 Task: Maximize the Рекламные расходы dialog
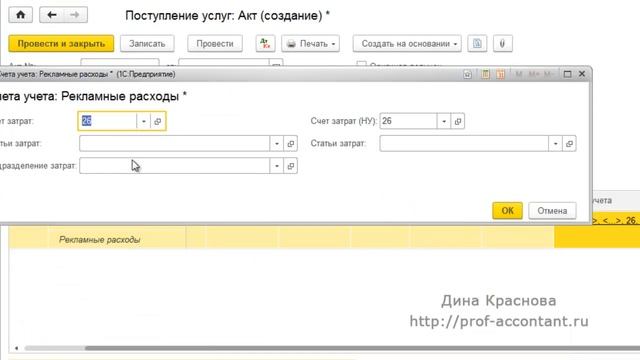[x=567, y=74]
